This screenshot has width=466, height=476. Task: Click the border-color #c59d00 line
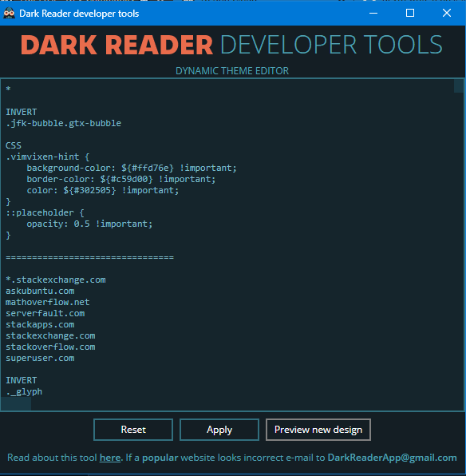point(121,179)
